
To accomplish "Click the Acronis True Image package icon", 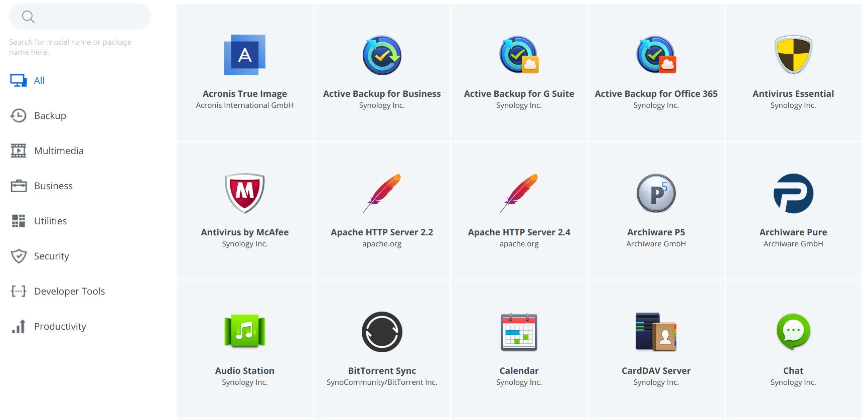I will pyautogui.click(x=244, y=55).
